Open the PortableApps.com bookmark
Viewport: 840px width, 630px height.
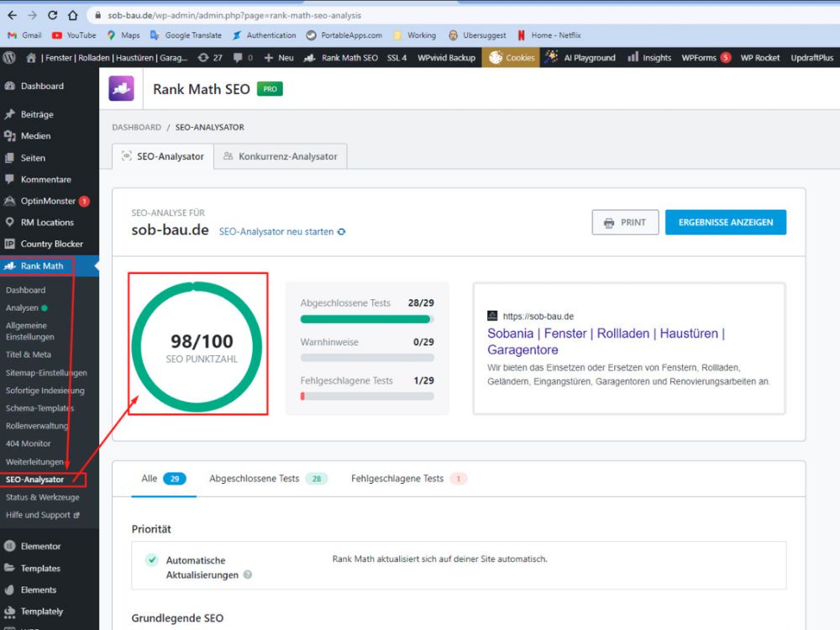344,35
